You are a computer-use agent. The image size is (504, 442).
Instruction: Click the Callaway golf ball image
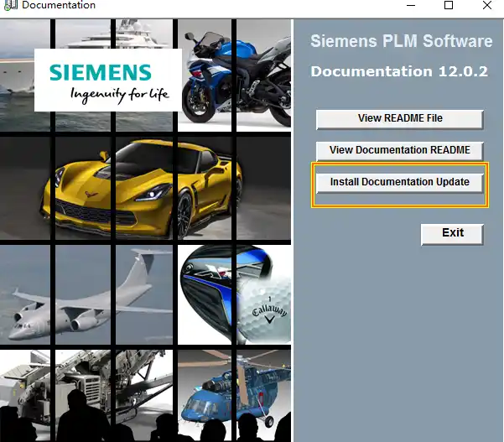[x=265, y=310]
